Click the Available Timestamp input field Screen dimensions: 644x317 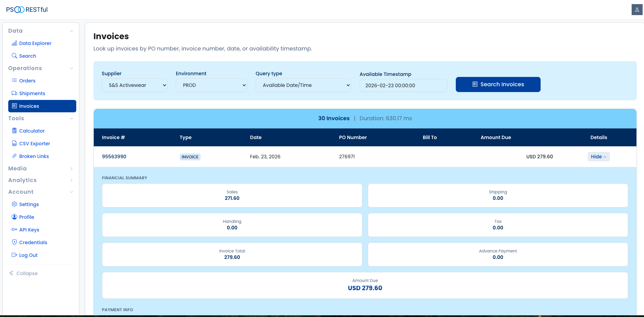point(403,85)
